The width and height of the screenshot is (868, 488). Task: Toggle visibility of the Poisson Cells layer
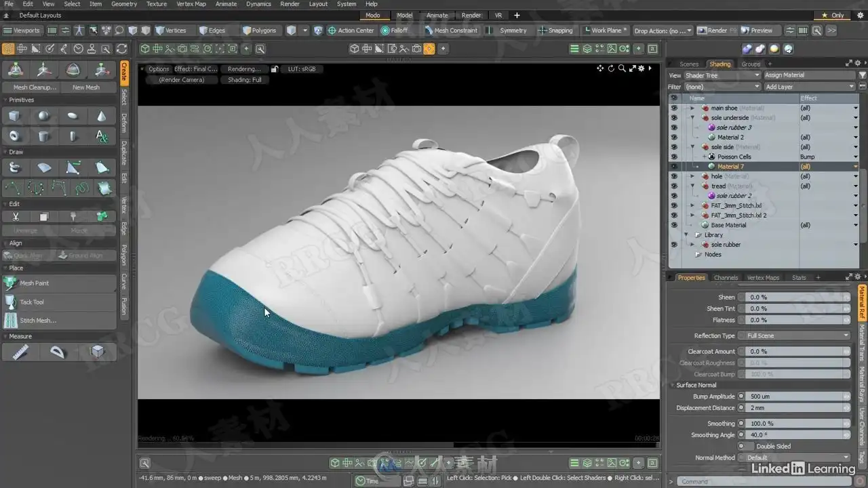click(x=673, y=157)
